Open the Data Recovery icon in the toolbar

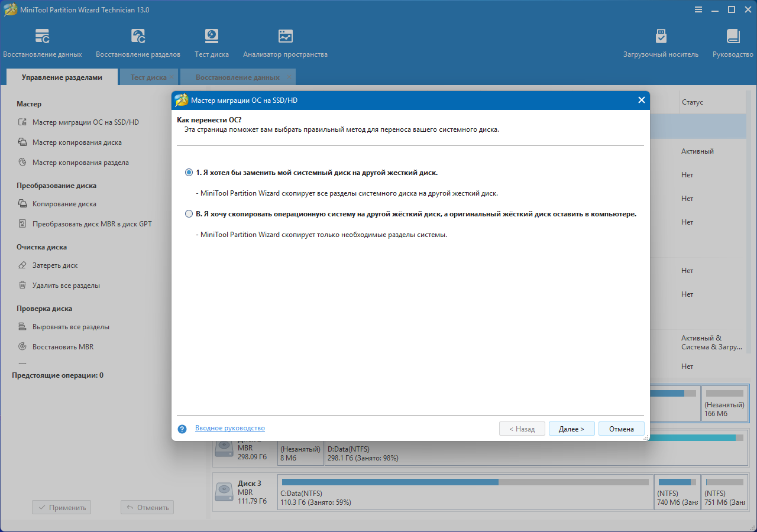(43, 36)
